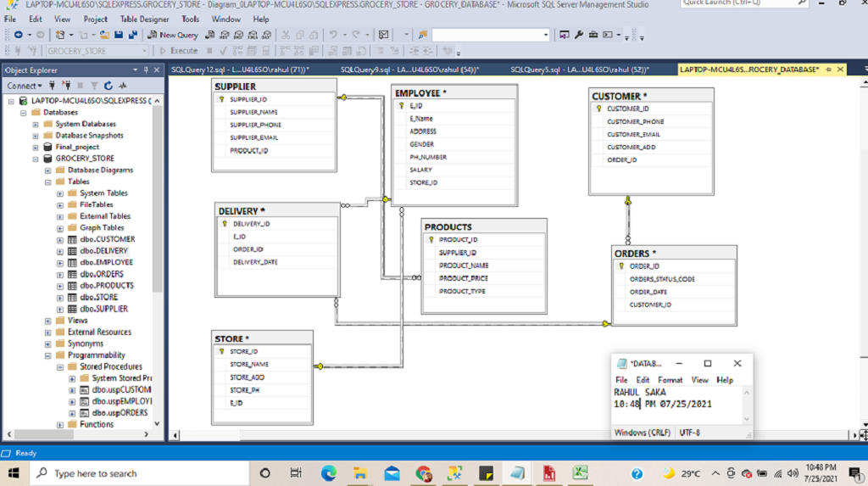
Task: Collapse the Tables folder node
Action: (x=47, y=182)
